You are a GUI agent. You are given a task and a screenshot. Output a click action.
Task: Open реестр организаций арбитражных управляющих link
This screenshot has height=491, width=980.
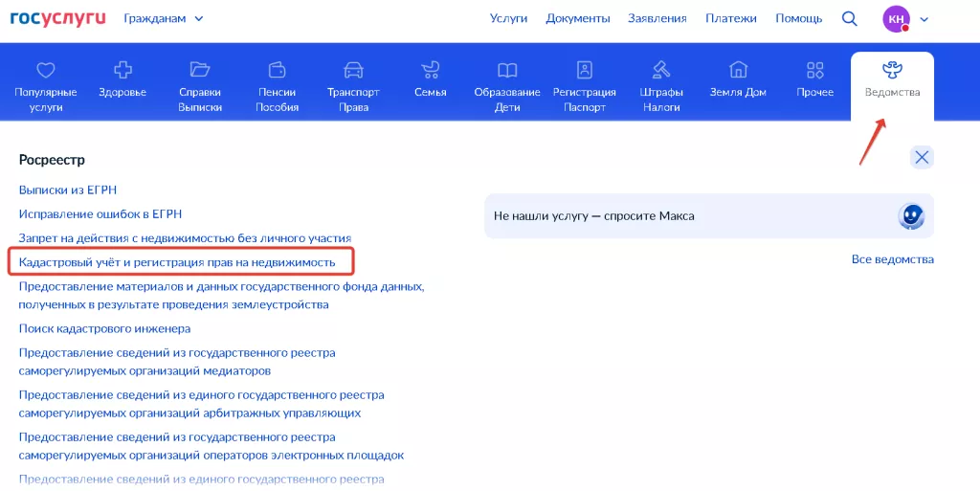pyautogui.click(x=201, y=404)
